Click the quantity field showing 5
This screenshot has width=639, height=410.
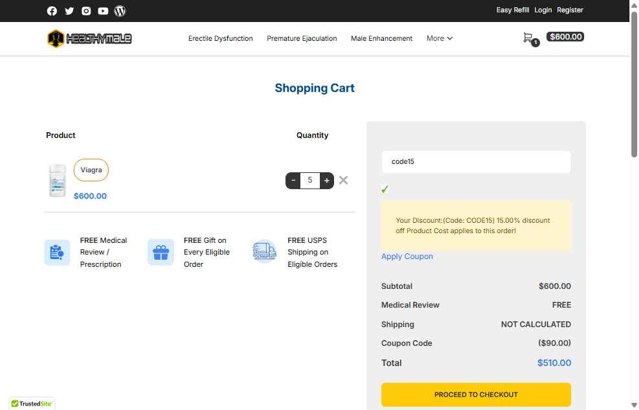point(310,181)
